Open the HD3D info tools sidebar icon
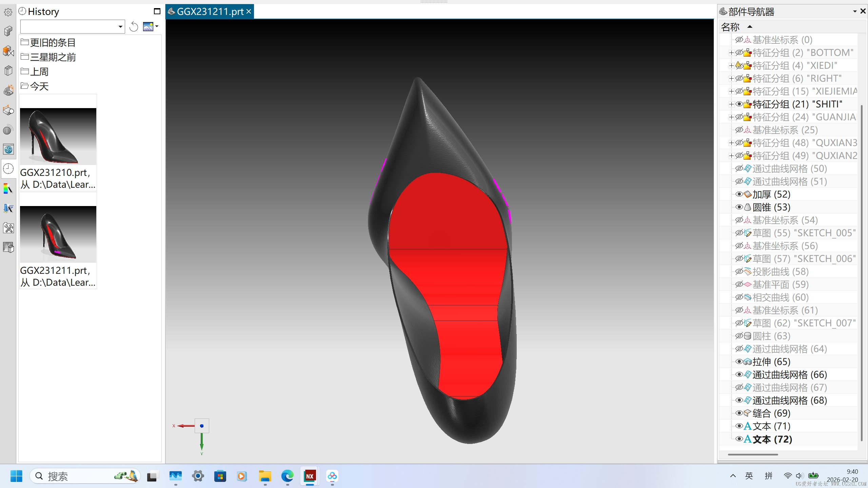Image resolution: width=868 pixels, height=488 pixels. point(8,130)
